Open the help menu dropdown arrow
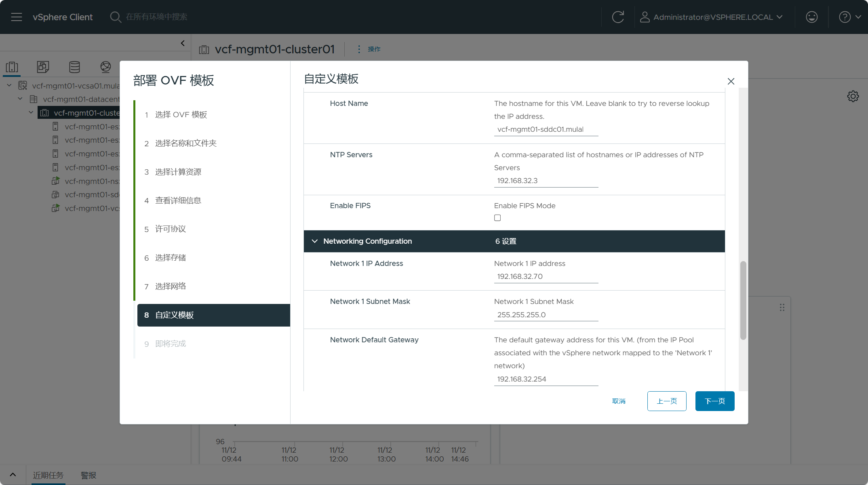Viewport: 868px width, 485px height. [858, 17]
